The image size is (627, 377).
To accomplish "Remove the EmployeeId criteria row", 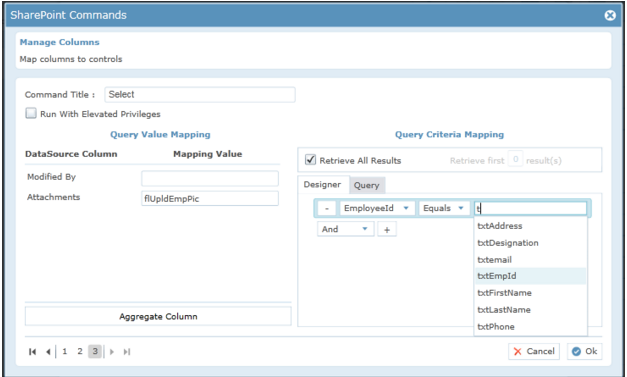I will (x=327, y=208).
